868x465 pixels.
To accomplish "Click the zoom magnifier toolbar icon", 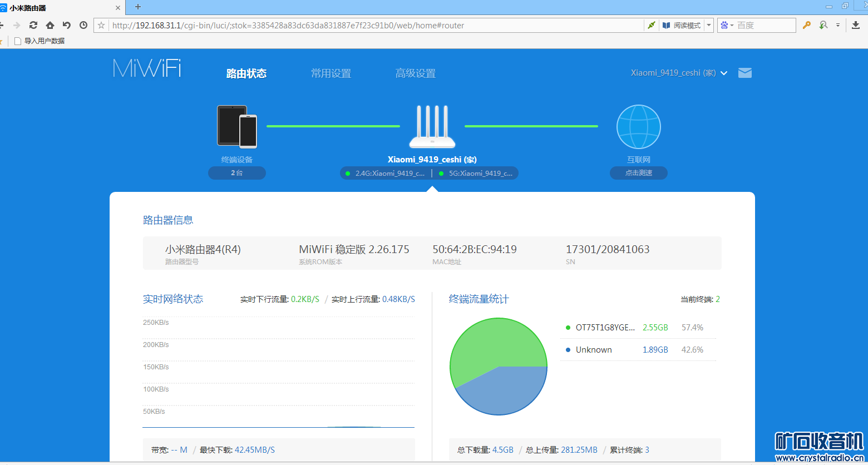I will [823, 25].
